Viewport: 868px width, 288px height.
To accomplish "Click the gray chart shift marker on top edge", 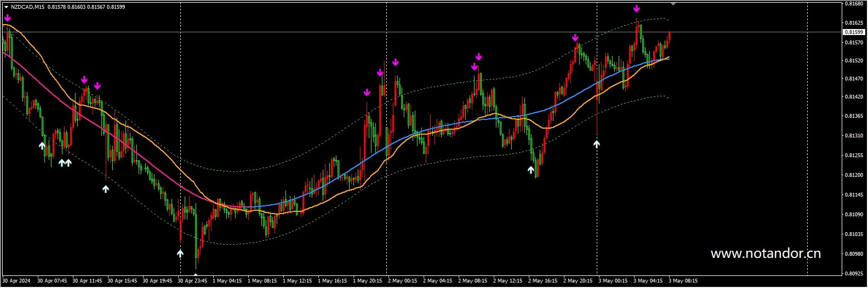I will [673, 4].
